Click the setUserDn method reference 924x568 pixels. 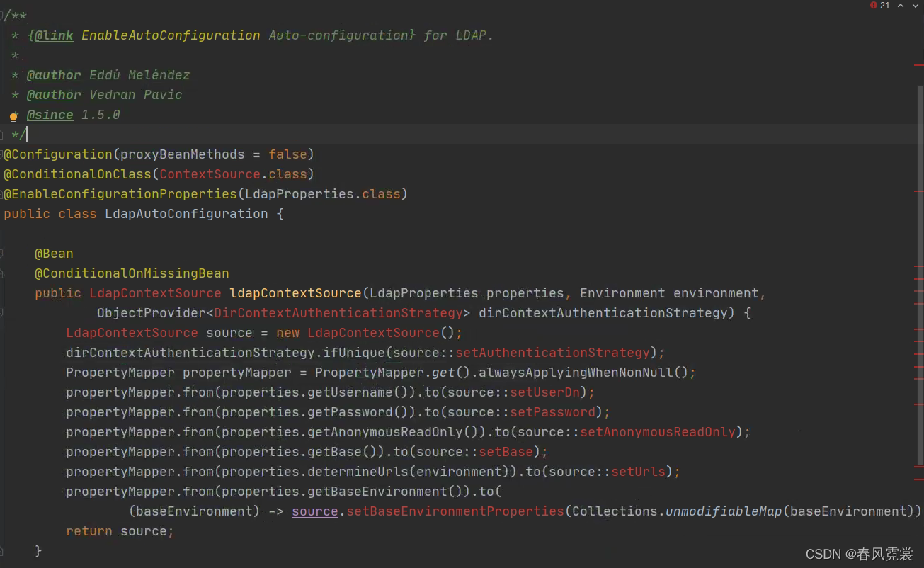coord(545,392)
